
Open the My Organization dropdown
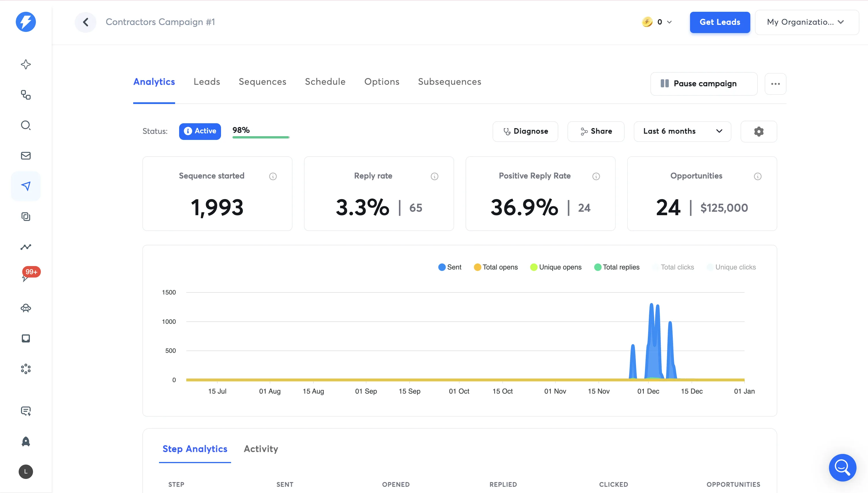tap(807, 22)
